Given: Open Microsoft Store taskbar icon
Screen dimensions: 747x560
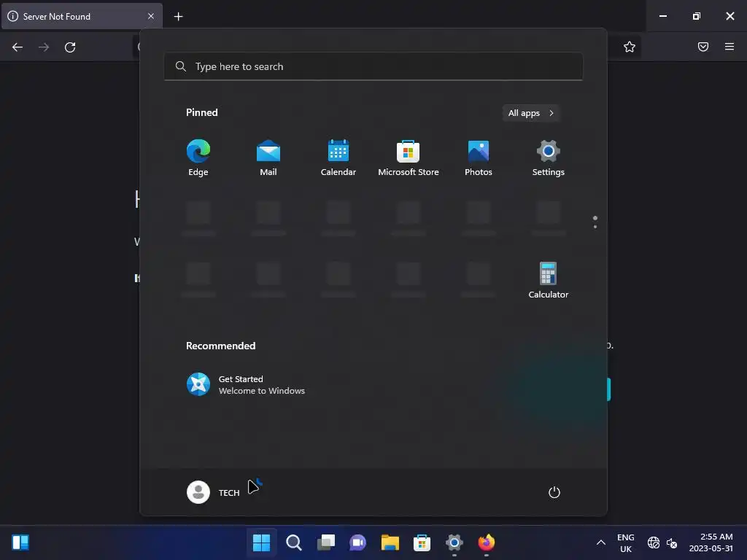Looking at the screenshot, I should point(422,542).
